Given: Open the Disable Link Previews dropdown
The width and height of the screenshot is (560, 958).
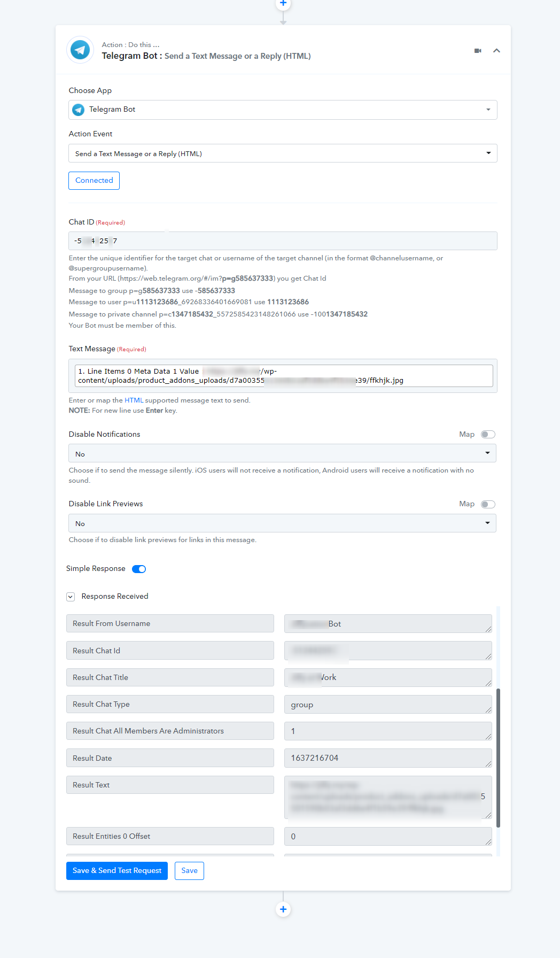Looking at the screenshot, I should [282, 523].
